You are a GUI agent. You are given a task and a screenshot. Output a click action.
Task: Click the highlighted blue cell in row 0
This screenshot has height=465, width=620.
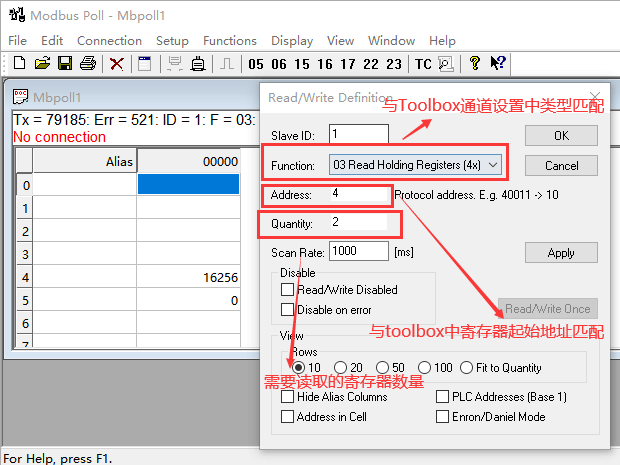point(188,184)
